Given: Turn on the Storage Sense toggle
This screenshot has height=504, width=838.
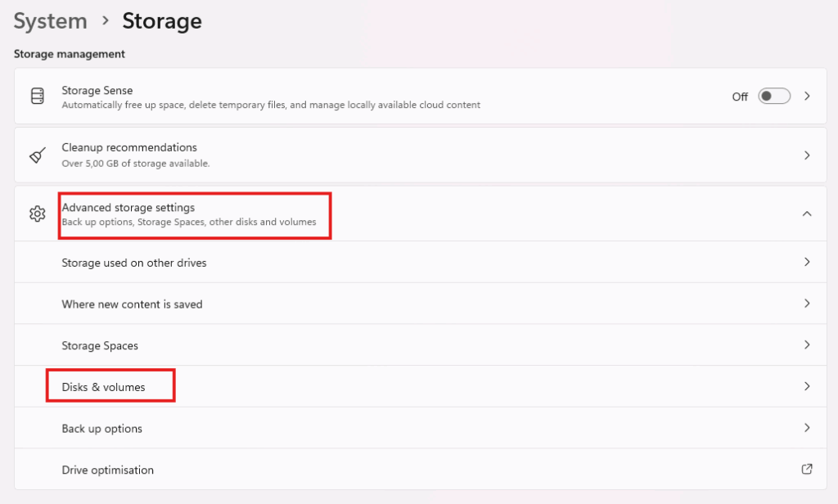Looking at the screenshot, I should click(x=774, y=97).
